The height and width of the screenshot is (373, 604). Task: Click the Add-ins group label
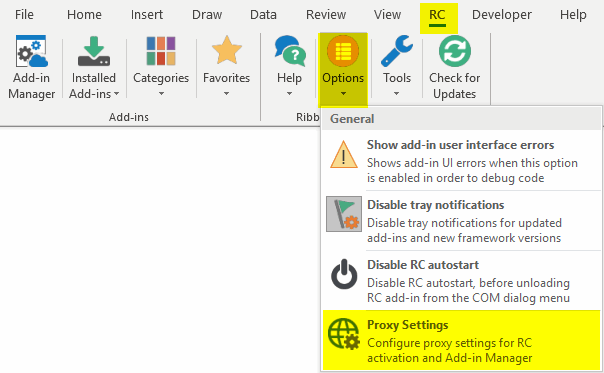coord(129,117)
